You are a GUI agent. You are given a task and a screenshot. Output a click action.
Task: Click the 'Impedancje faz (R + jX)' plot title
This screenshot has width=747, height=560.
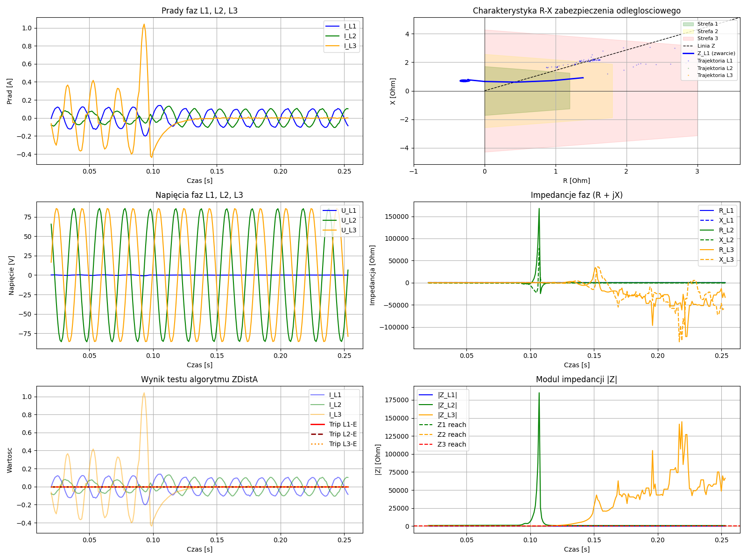(x=576, y=195)
